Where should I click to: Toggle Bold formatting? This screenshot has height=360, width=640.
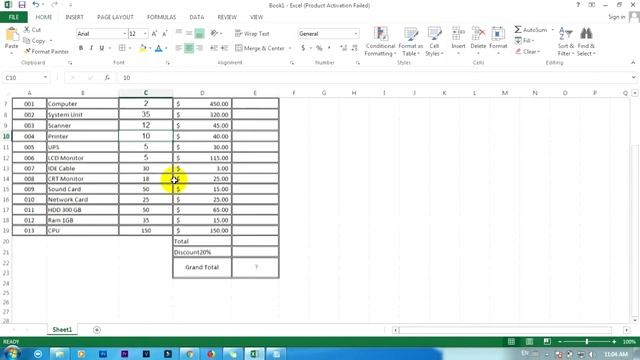click(x=81, y=48)
